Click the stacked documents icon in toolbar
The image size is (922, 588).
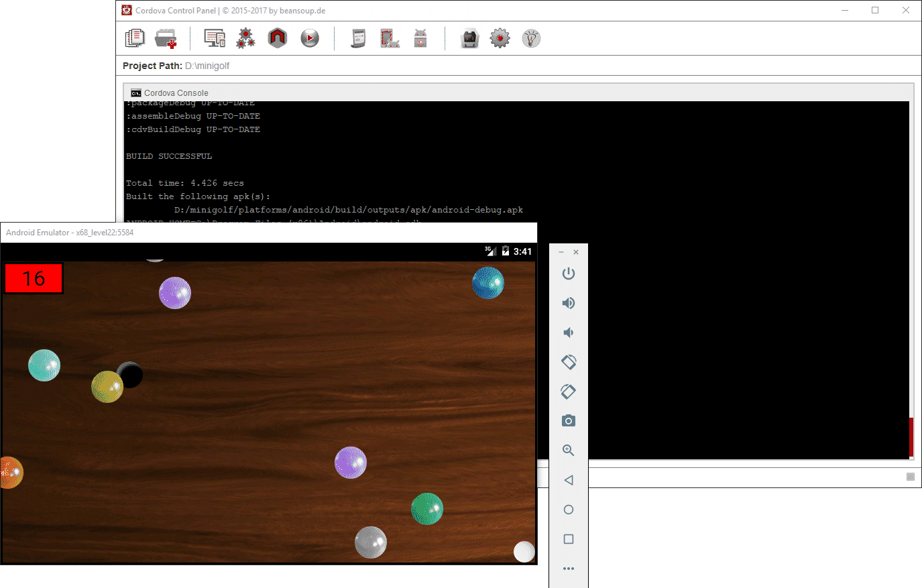tap(135, 38)
